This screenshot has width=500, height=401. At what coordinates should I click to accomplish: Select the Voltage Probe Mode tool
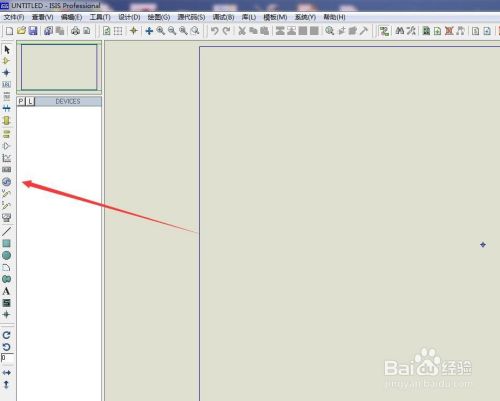pyautogui.click(x=6, y=194)
